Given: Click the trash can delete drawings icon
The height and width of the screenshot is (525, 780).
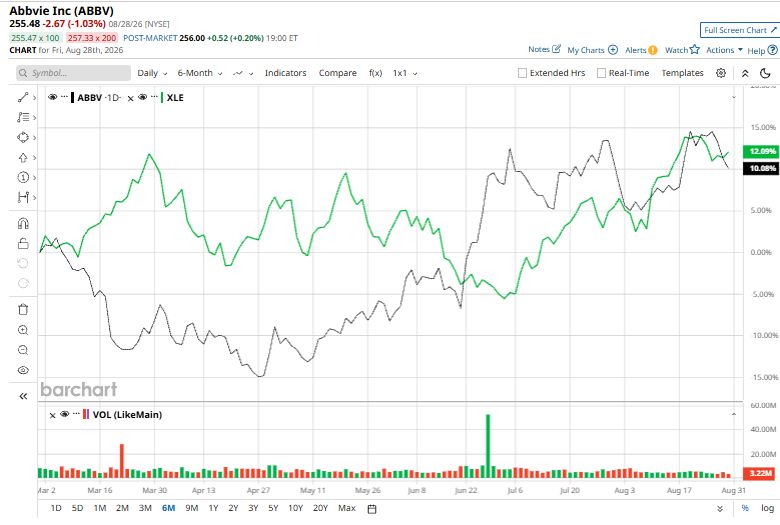Looking at the screenshot, I should coord(23,310).
